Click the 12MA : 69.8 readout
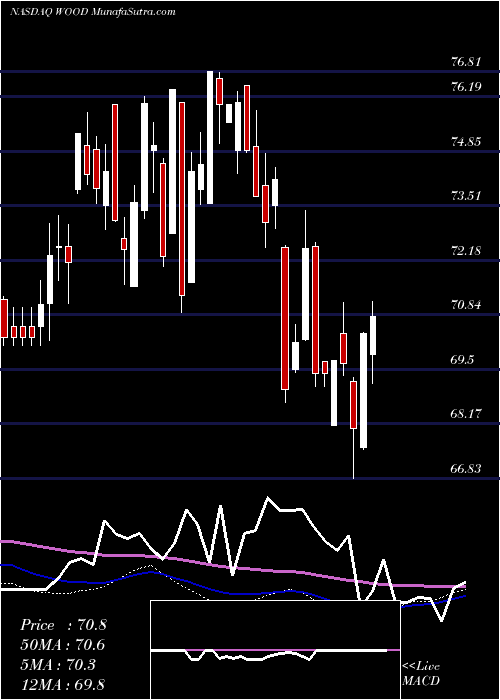 (x=63, y=684)
